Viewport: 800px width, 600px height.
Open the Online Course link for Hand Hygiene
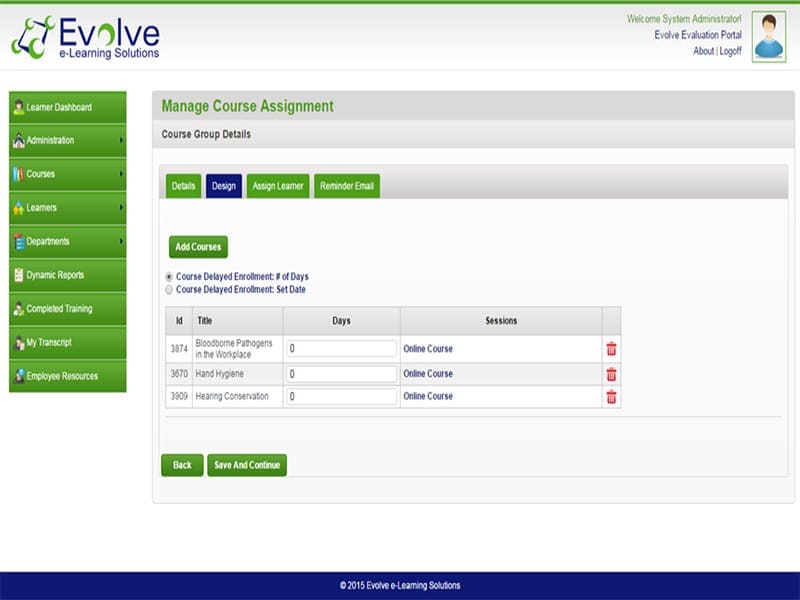[426, 373]
